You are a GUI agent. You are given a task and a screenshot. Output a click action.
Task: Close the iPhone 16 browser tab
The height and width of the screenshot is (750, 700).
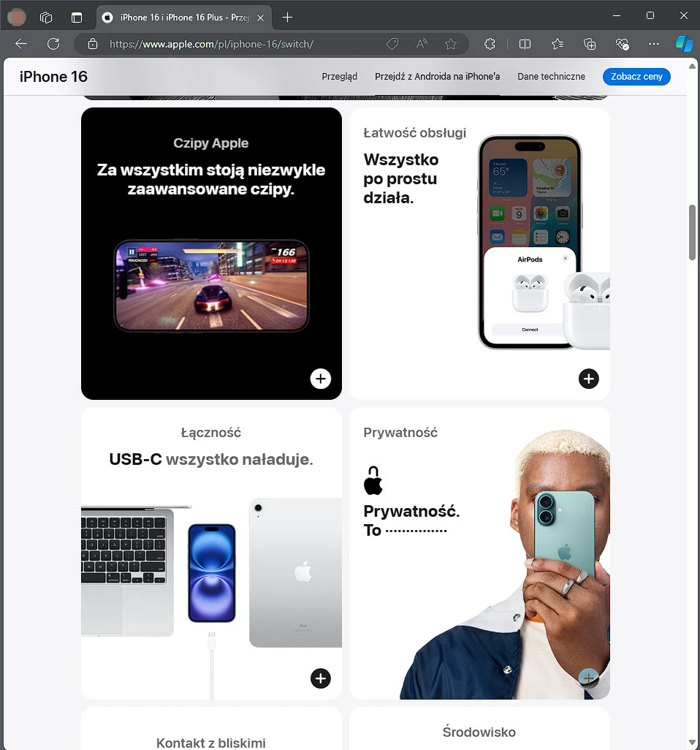[x=261, y=18]
